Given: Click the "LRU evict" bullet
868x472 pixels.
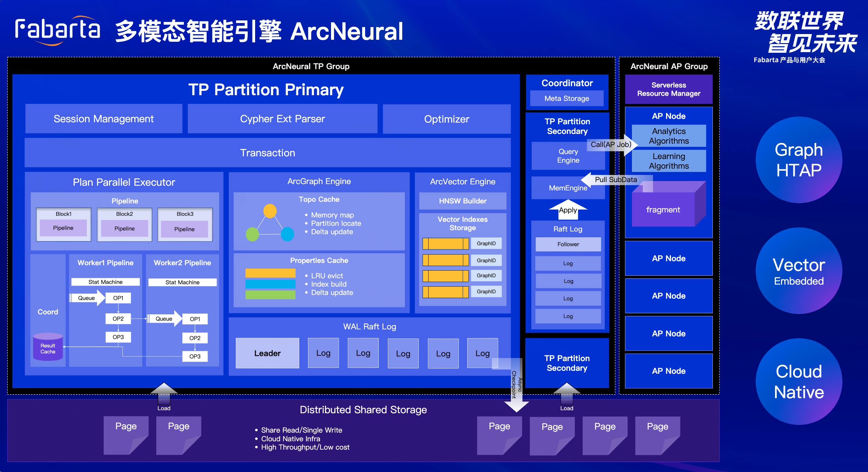Looking at the screenshot, I should click(x=327, y=276).
